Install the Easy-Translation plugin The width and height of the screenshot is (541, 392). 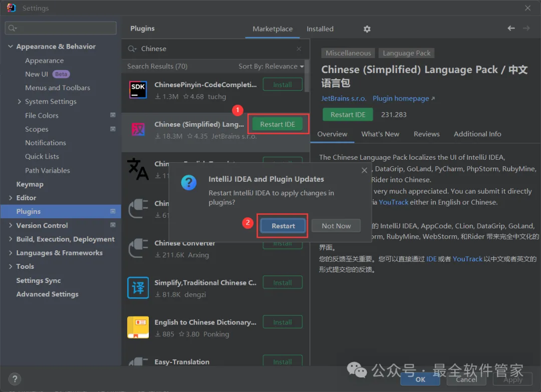coord(283,360)
